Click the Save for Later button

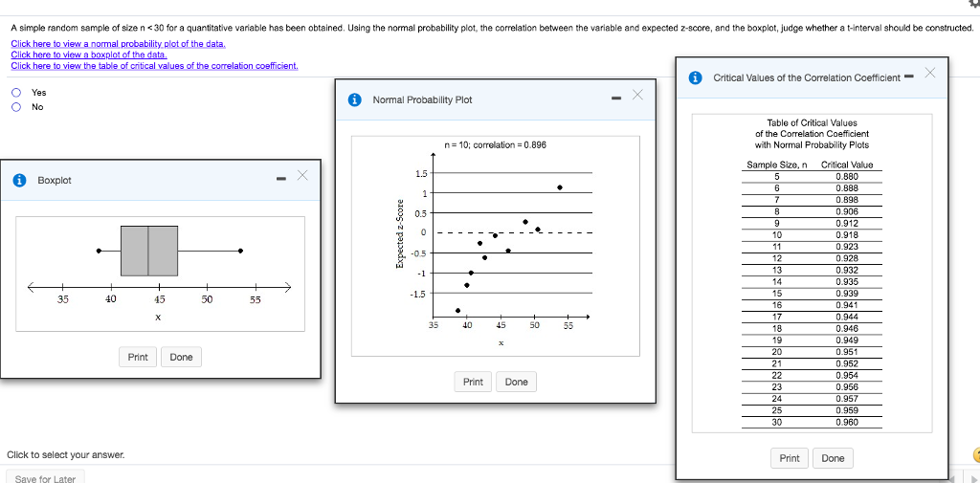coord(45,477)
